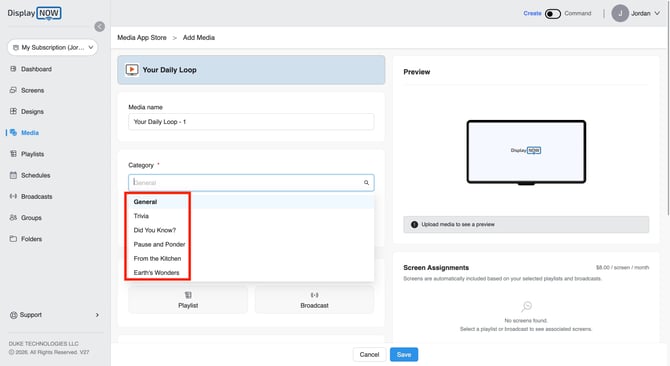
Task: Click the Schedules calendar icon
Action: (x=13, y=175)
